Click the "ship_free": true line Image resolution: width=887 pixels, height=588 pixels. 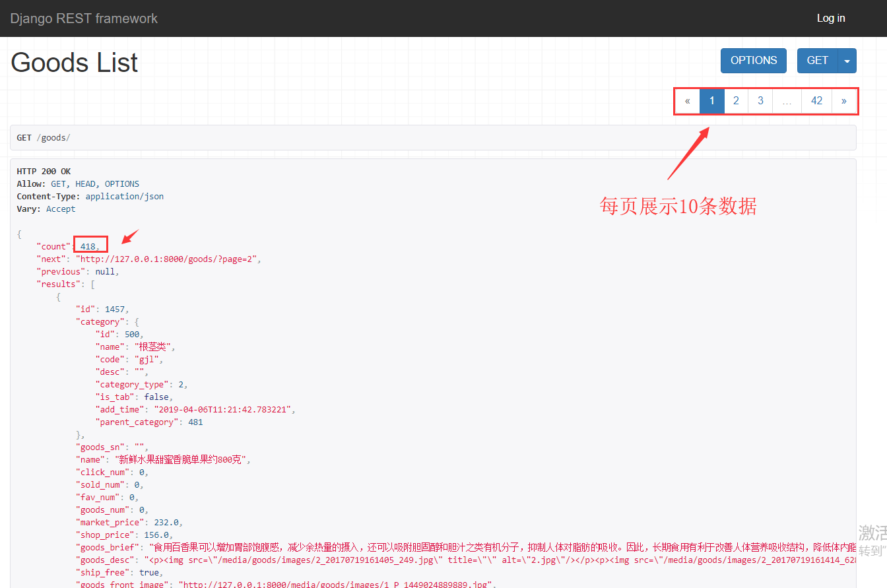click(119, 572)
